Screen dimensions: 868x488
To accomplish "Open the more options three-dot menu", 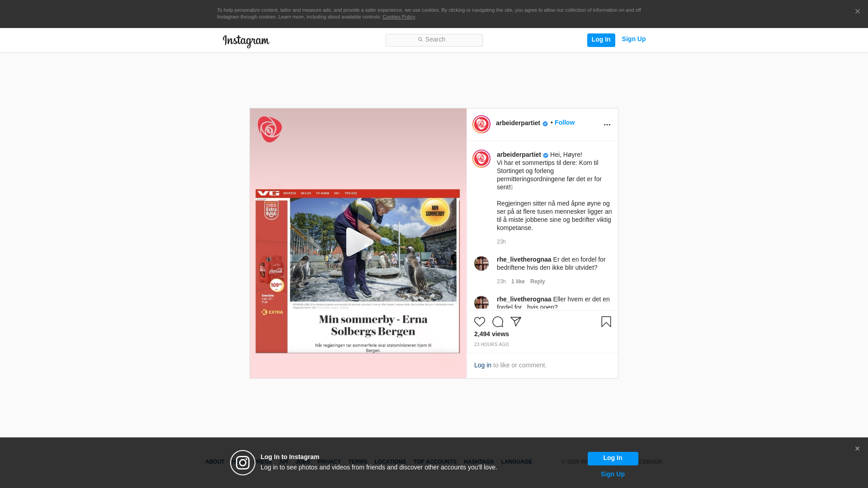I will tap(607, 124).
